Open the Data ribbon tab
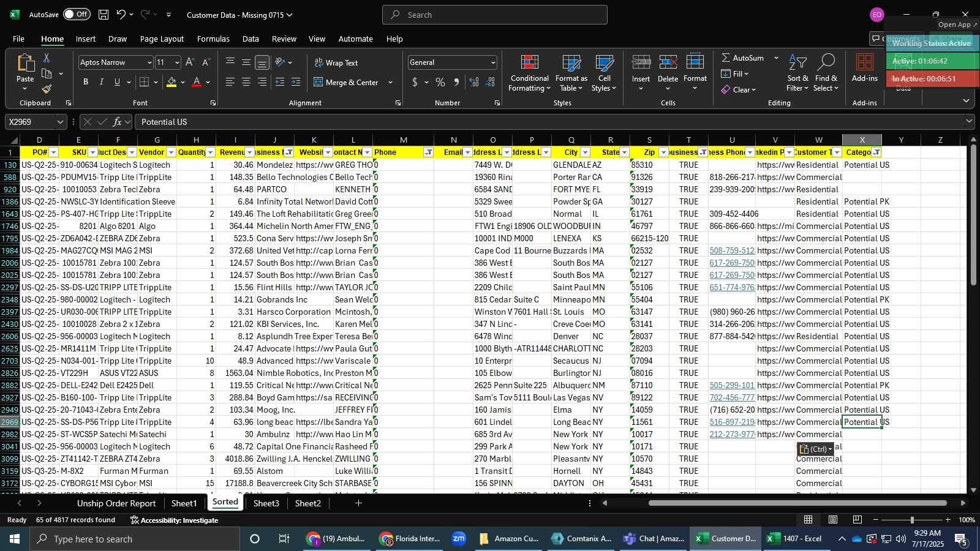The width and height of the screenshot is (980, 551). click(x=251, y=39)
